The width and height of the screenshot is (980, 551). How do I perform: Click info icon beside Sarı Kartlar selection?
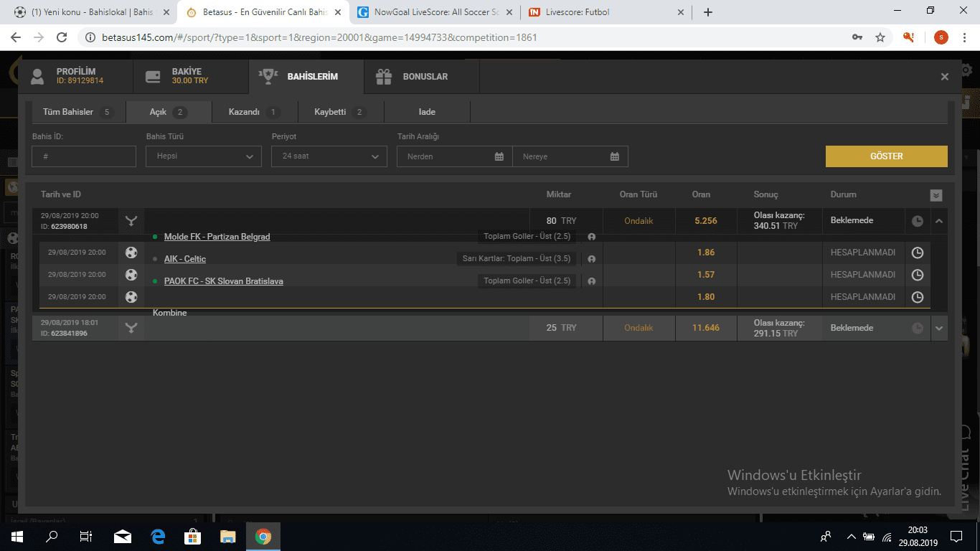pyautogui.click(x=591, y=259)
